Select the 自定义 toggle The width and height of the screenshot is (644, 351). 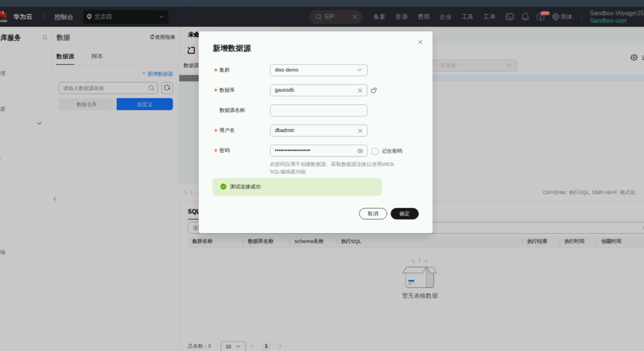coord(145,104)
